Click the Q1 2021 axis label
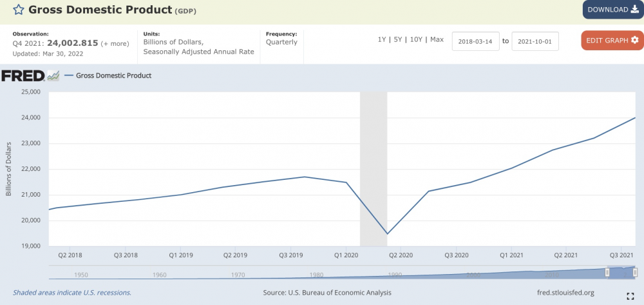The image size is (644, 305). point(511,255)
